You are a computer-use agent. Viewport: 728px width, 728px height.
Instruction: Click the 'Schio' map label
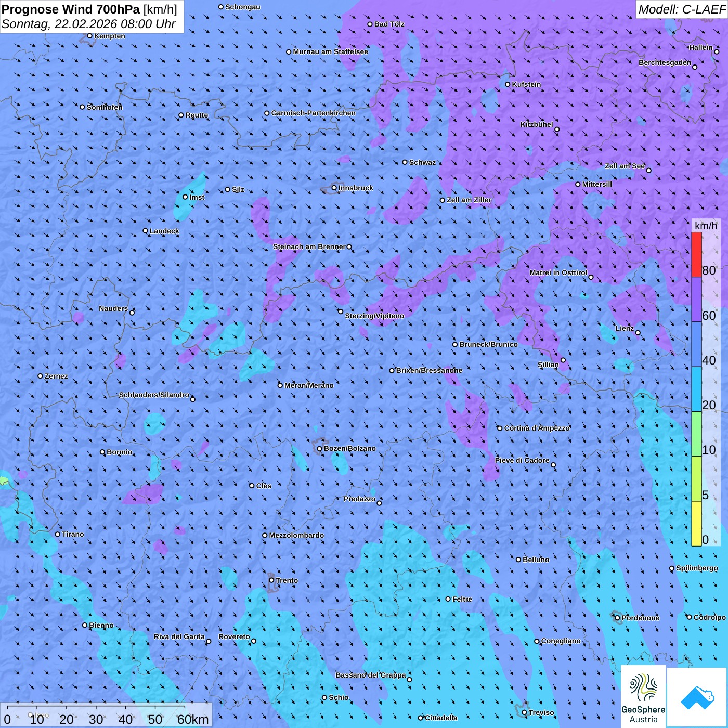click(x=339, y=697)
